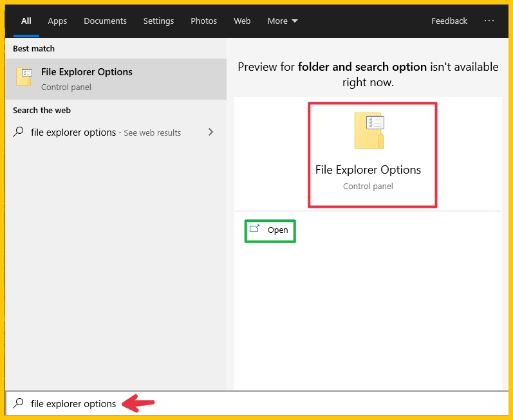
Task: Click the search box containing file explorer options
Action: [x=257, y=404]
